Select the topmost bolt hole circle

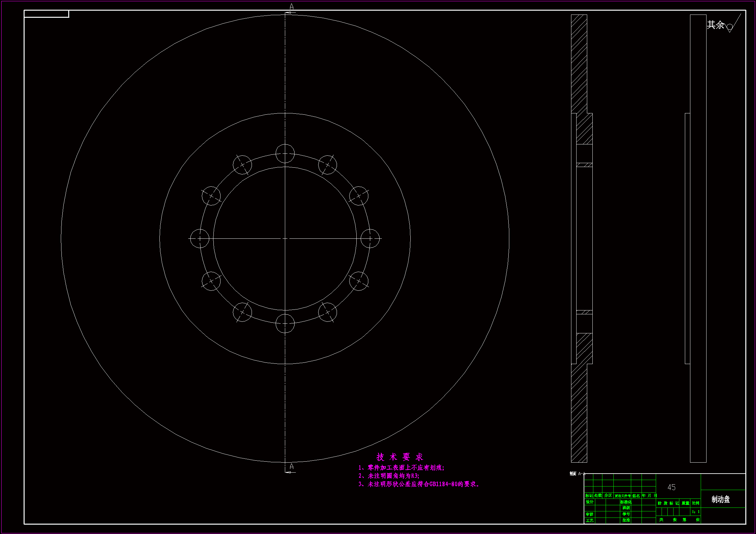click(285, 153)
